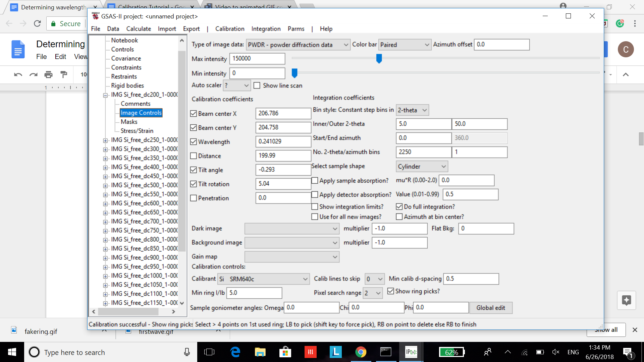Open the Calibration menu

click(230, 29)
